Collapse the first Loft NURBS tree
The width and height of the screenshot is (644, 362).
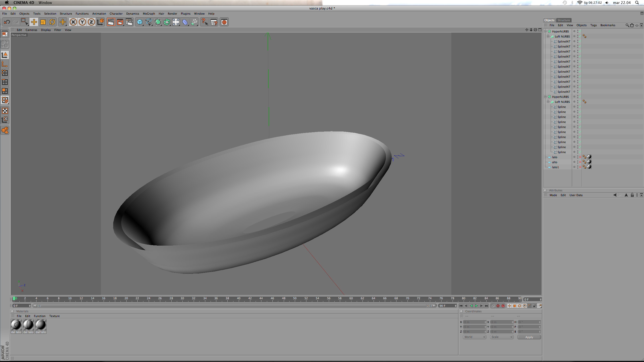(x=548, y=36)
